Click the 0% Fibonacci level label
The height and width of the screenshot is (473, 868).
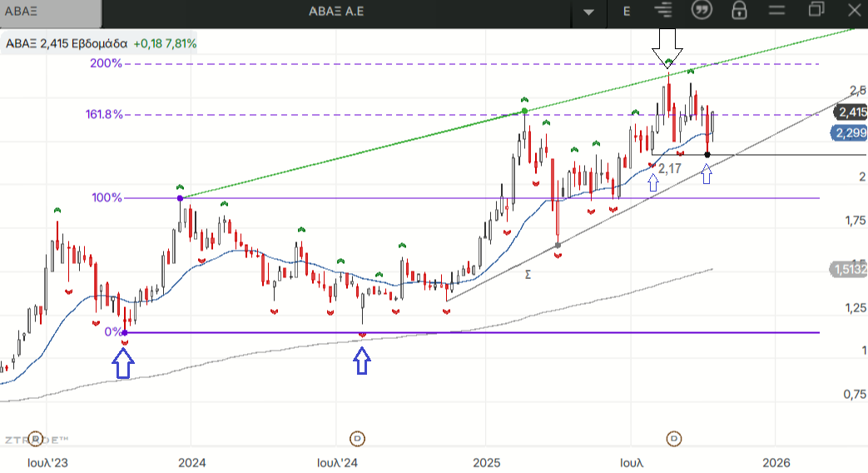(112, 332)
